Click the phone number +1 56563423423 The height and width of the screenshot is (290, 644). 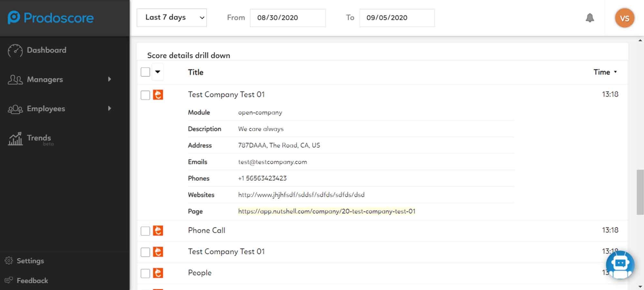click(x=262, y=178)
